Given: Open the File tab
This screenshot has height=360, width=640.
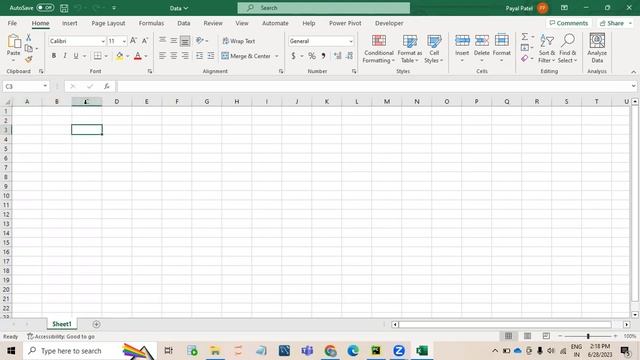Looking at the screenshot, I should point(12,23).
